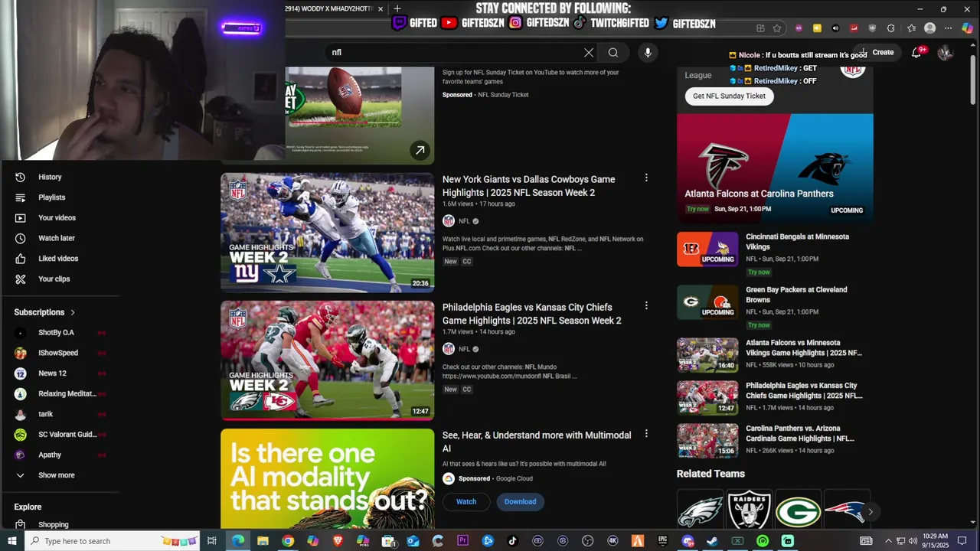The image size is (980, 551).
Task: Open the uBlock shield extension icon
Action: coord(872,28)
